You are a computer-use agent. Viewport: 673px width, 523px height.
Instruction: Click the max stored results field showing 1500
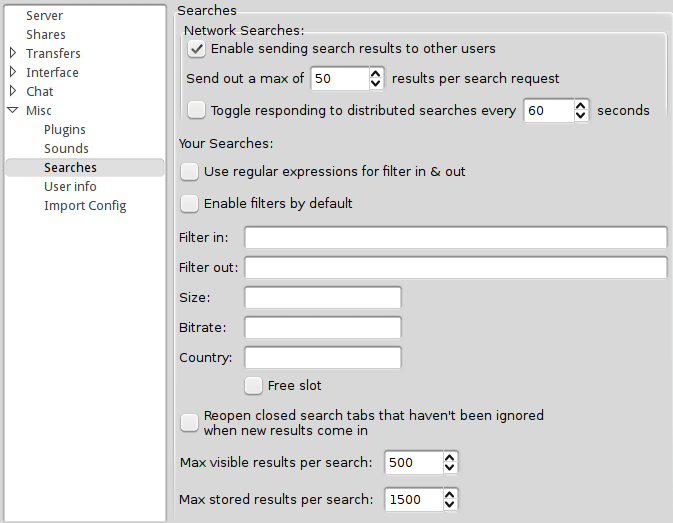414,499
